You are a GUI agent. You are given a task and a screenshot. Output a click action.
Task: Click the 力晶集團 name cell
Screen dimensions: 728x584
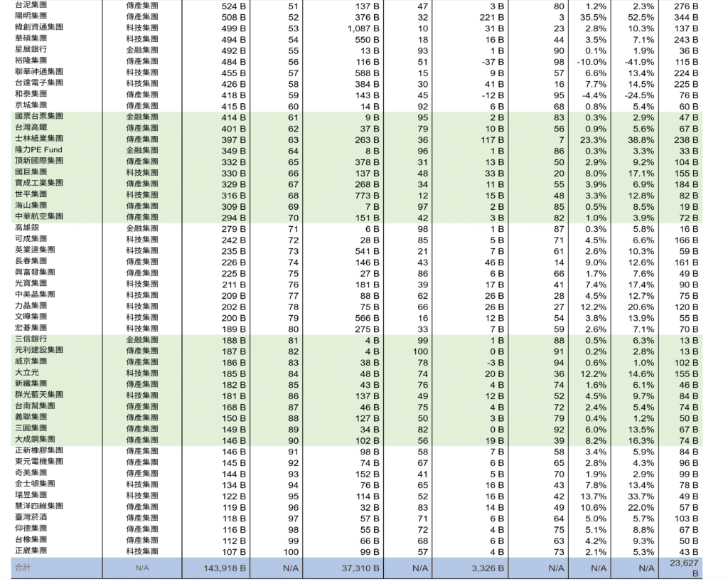[31, 306]
